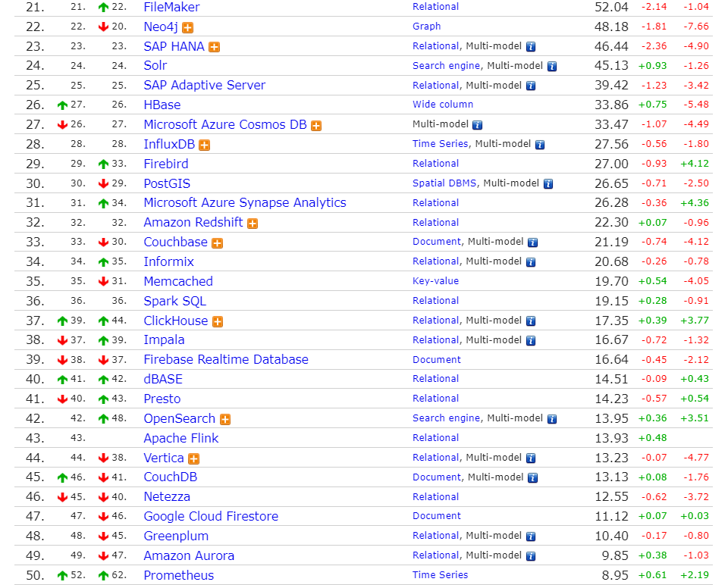This screenshot has height=585, width=728.
Task: Click the plus icon beside Vertica
Action: click(193, 458)
